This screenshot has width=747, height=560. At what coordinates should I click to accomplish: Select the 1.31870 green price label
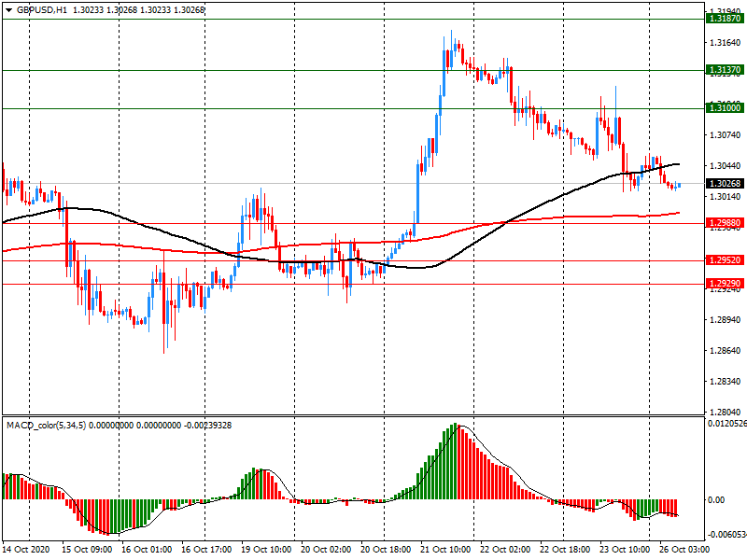(x=725, y=19)
